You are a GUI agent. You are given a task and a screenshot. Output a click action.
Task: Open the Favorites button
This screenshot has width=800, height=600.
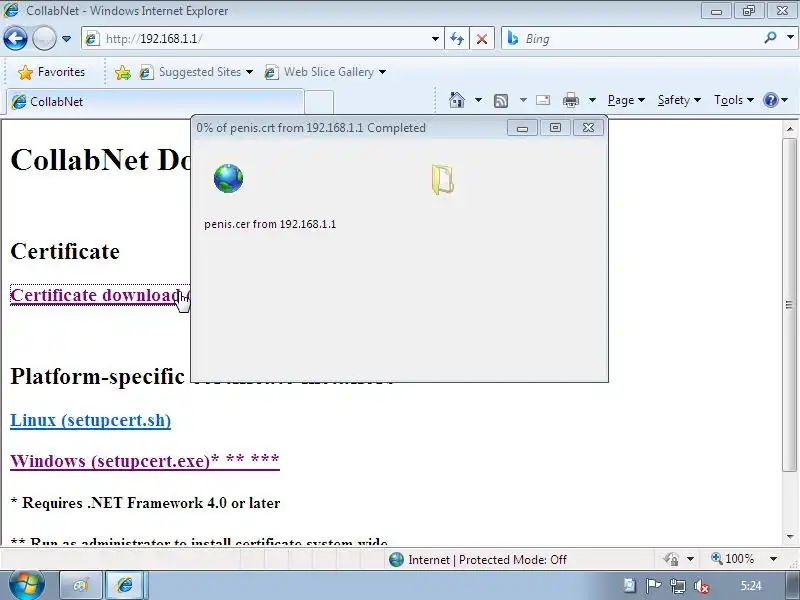coord(51,72)
